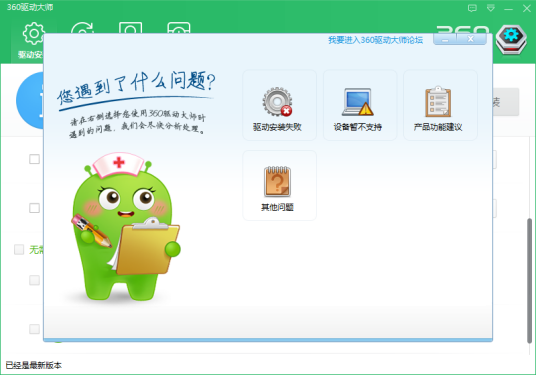Screen dimensions: 536x375
Task: Click the gray install button behind dialog
Action: click(506, 102)
